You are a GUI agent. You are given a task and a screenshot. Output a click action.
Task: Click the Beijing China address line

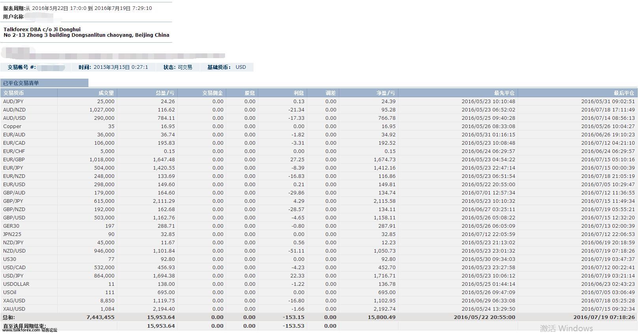[86, 35]
